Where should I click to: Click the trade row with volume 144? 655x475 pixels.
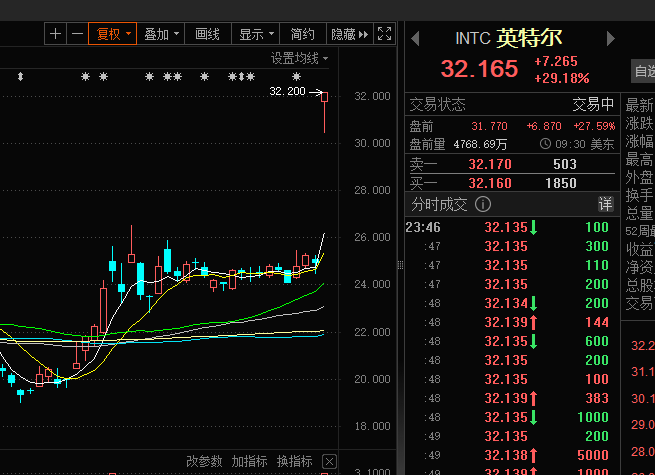tap(512, 322)
